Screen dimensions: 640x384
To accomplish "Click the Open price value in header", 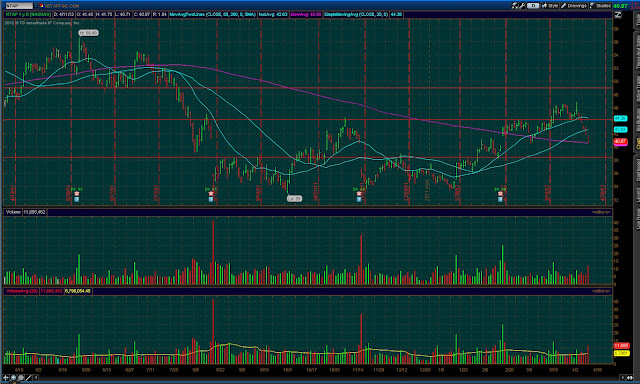I will click(84, 14).
